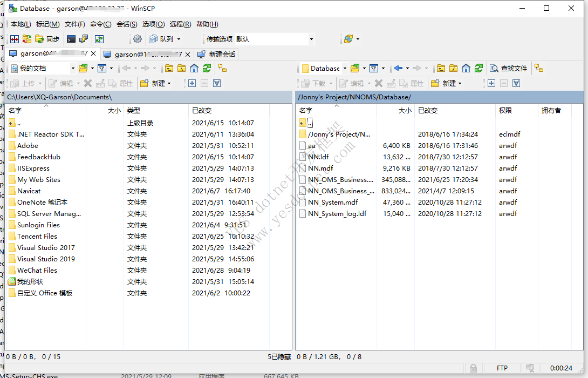Click remote panel select all files icon
This screenshot has height=378, width=588.
point(516,83)
